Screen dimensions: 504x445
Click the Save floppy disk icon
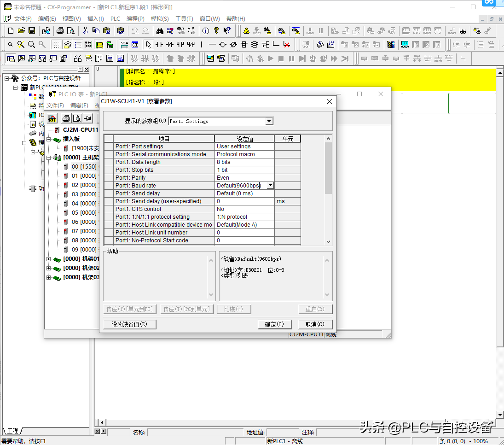pyautogui.click(x=32, y=31)
